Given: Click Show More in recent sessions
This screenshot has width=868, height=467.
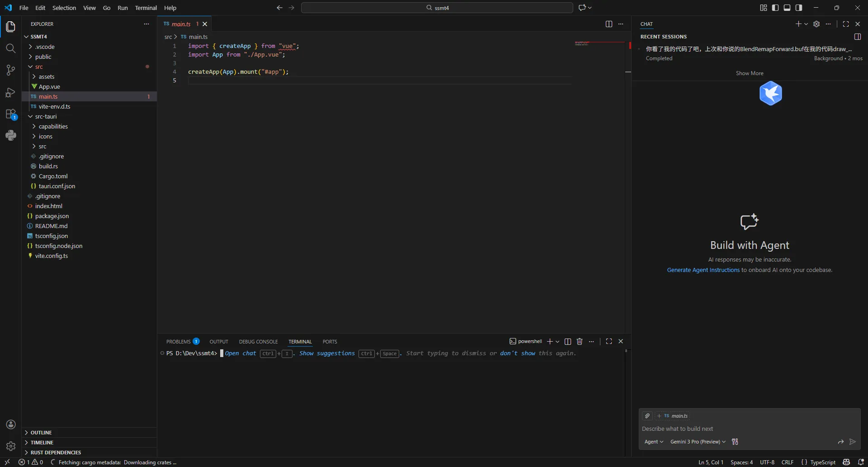Looking at the screenshot, I should pyautogui.click(x=749, y=73).
